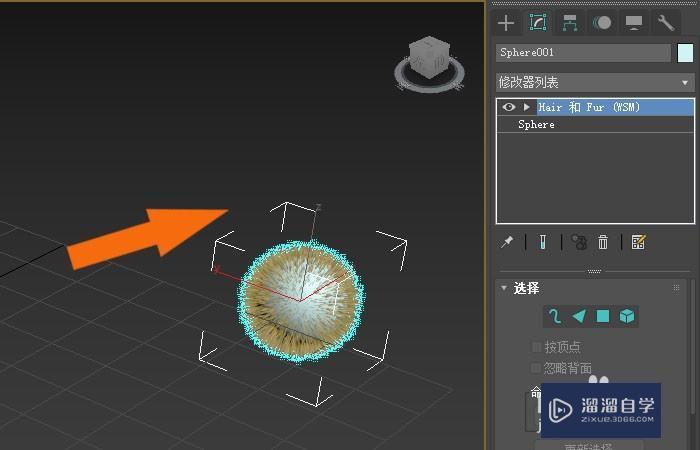700x450 pixels.
Task: Open Configure Modifier Sets icon
Action: pyautogui.click(x=638, y=242)
